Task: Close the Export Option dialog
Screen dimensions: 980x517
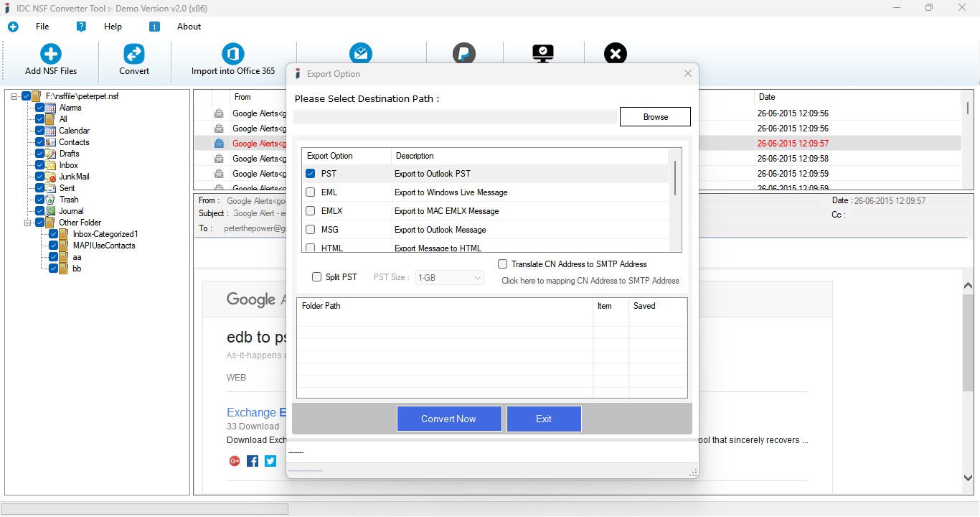Action: pos(688,73)
